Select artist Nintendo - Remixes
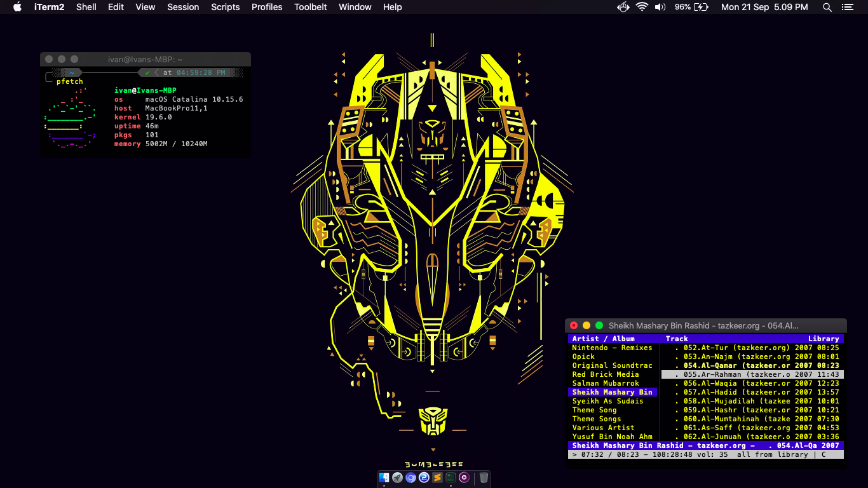The height and width of the screenshot is (488, 868). (612, 348)
